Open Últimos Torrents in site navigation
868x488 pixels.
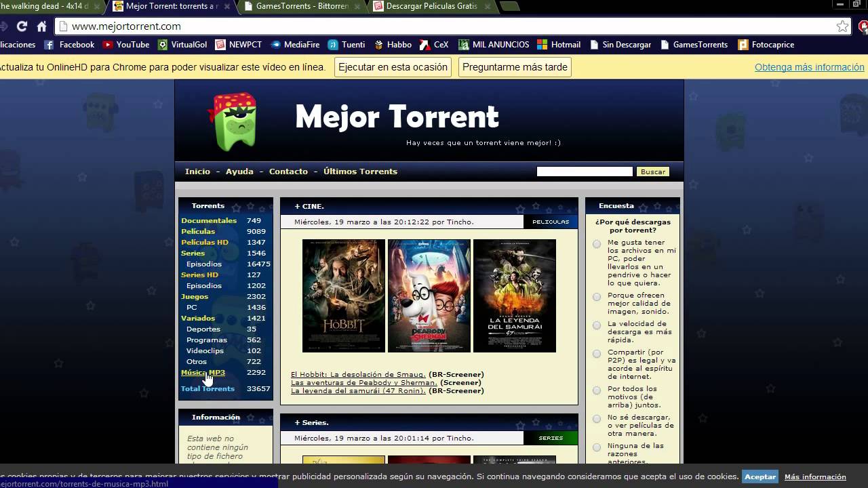tap(360, 171)
